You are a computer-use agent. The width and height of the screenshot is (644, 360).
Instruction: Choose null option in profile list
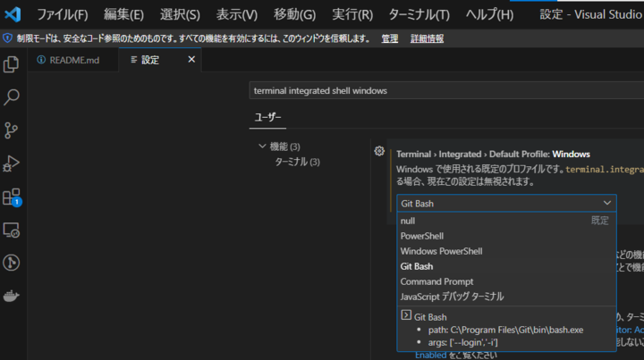click(506, 221)
